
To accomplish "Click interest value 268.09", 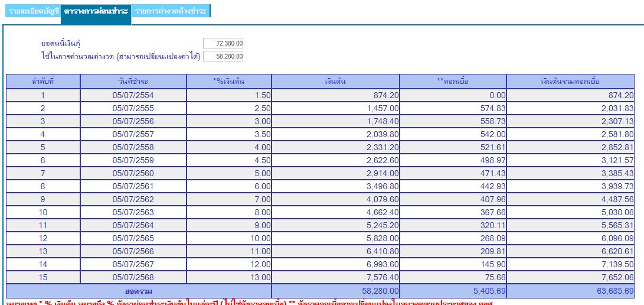I will [453, 238].
